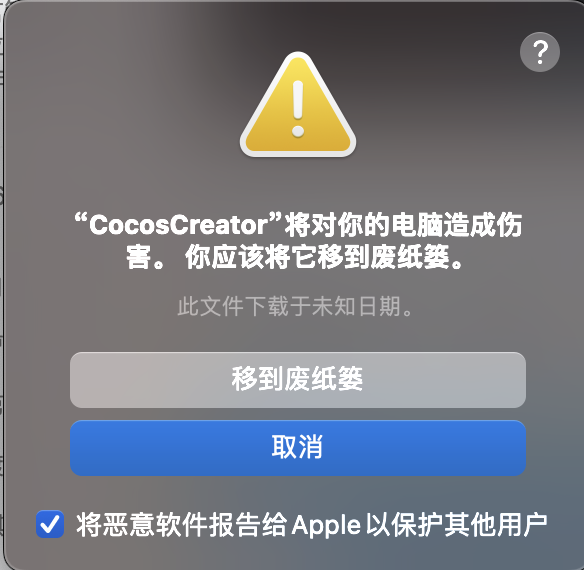Uncheck the report malware to Apple checkbox
584x570 pixels.
pos(50,524)
